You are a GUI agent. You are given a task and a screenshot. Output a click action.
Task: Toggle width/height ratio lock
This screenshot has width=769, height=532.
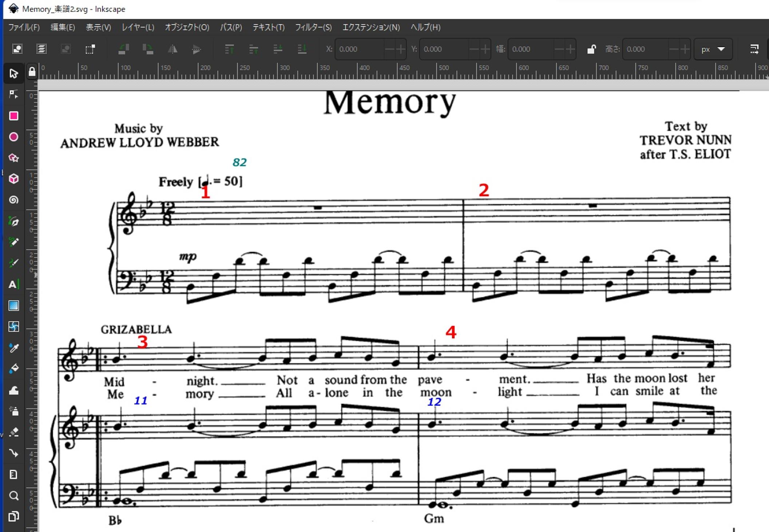[591, 49]
